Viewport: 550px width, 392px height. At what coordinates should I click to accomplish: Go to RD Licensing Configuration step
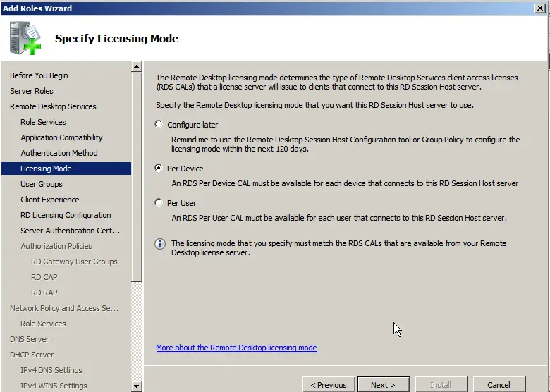(x=66, y=215)
